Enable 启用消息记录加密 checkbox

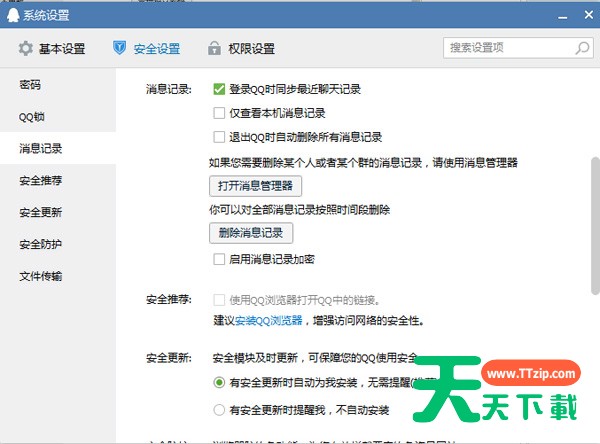click(x=219, y=259)
